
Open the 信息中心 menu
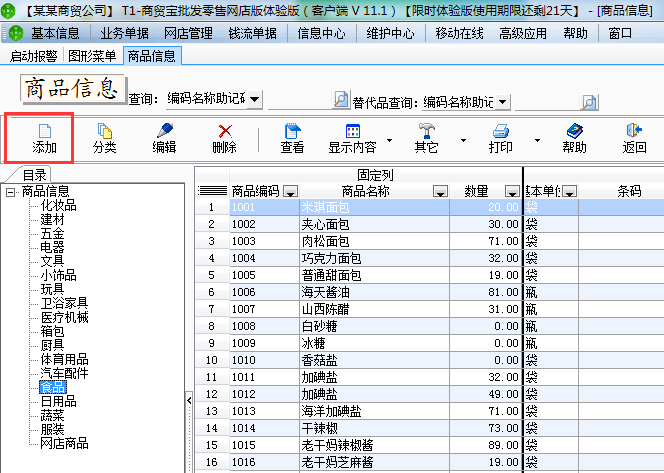tap(321, 33)
